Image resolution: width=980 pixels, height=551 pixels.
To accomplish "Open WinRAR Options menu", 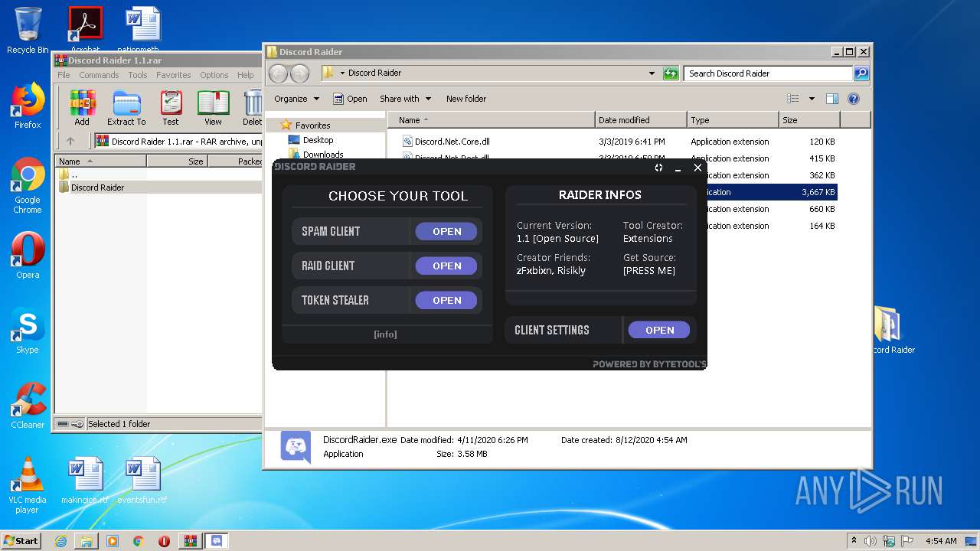I will 214,75.
